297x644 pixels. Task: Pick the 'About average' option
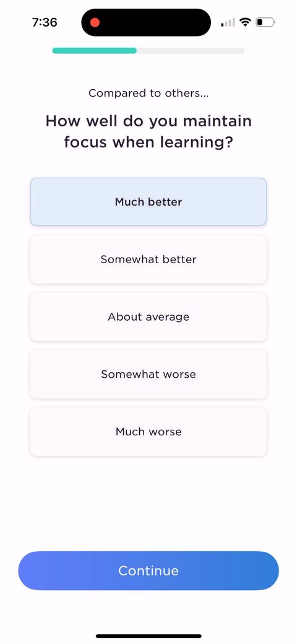[148, 316]
